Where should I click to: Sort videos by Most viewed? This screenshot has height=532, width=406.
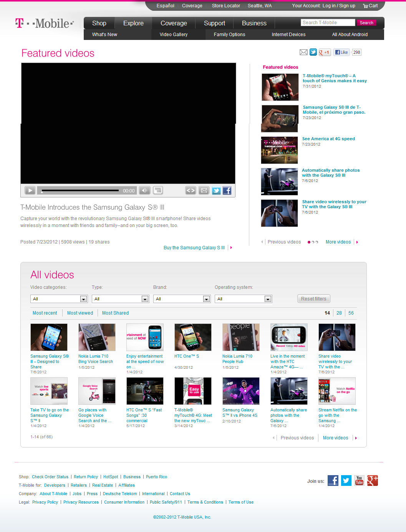pyautogui.click(x=80, y=313)
